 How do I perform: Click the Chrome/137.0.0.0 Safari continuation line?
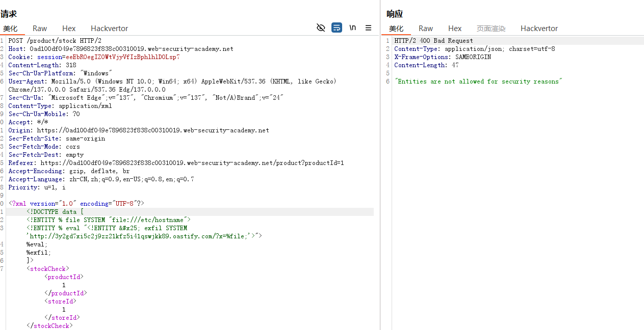click(87, 90)
